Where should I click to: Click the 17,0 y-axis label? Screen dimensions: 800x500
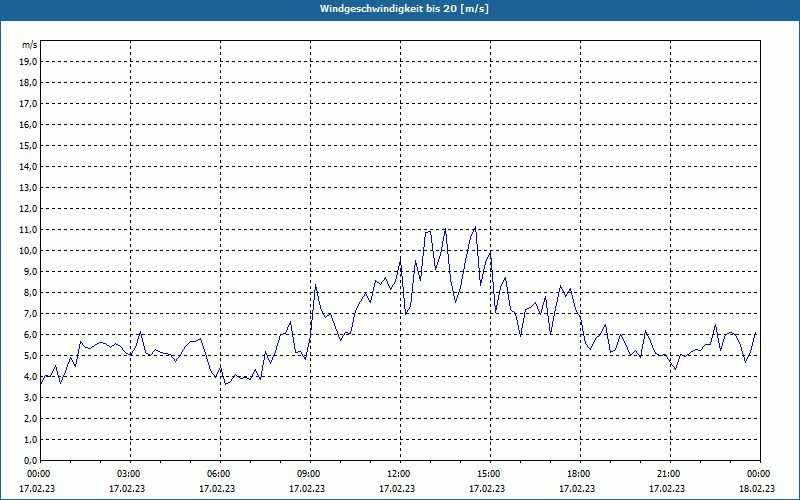click(29, 104)
